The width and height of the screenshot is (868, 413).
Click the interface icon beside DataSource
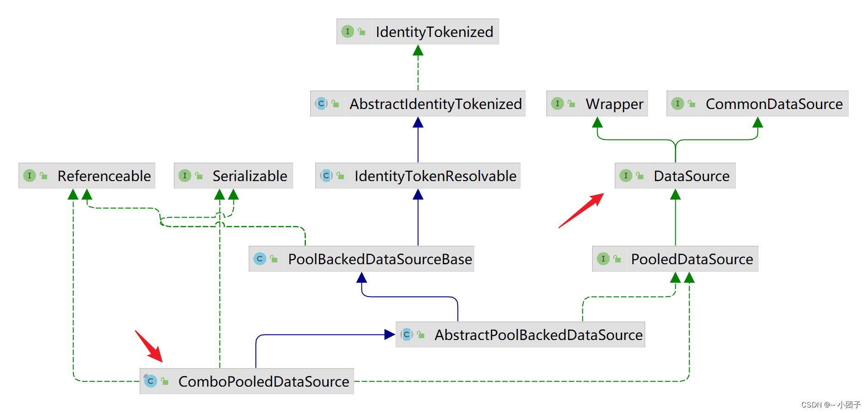(x=626, y=176)
